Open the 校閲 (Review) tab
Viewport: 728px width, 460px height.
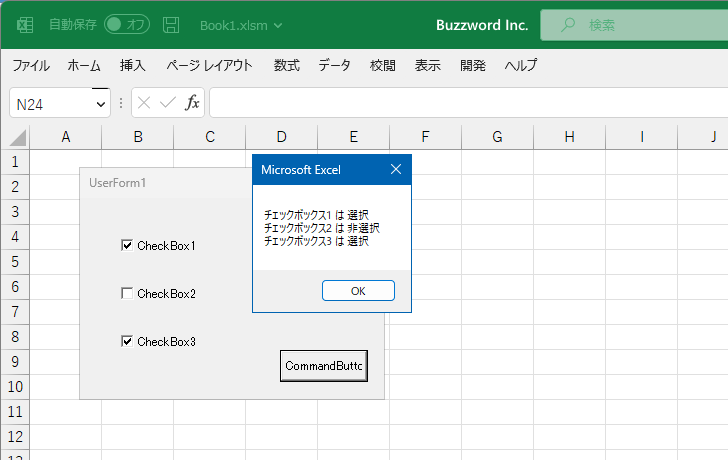click(383, 65)
